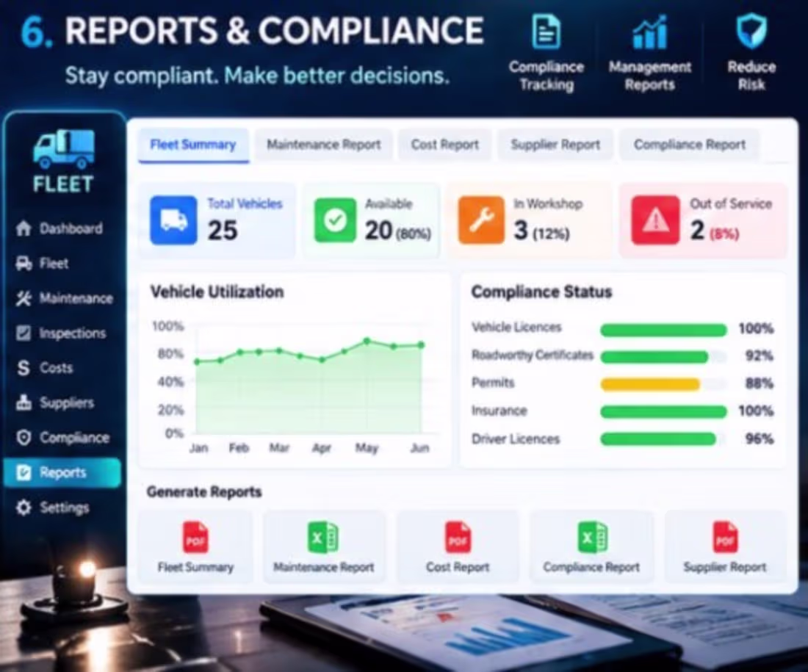Click the Compliance Status heading
808x672 pixels.
click(541, 292)
